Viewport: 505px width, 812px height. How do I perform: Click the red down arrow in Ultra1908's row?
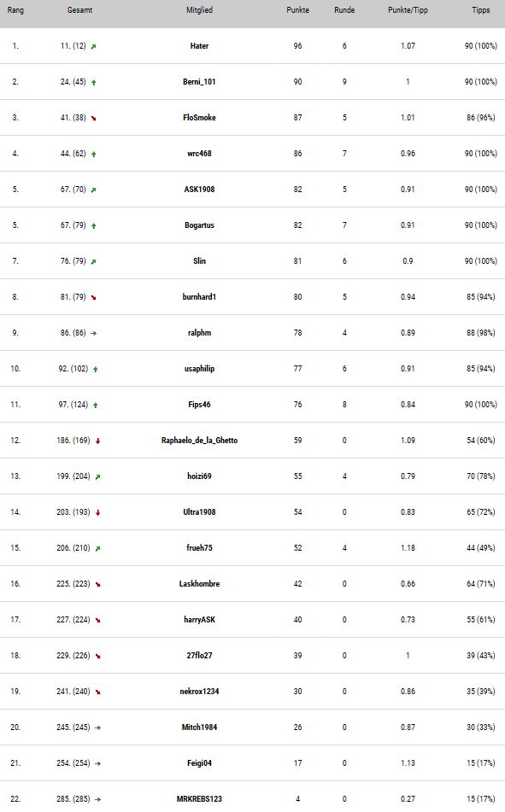pos(97,512)
